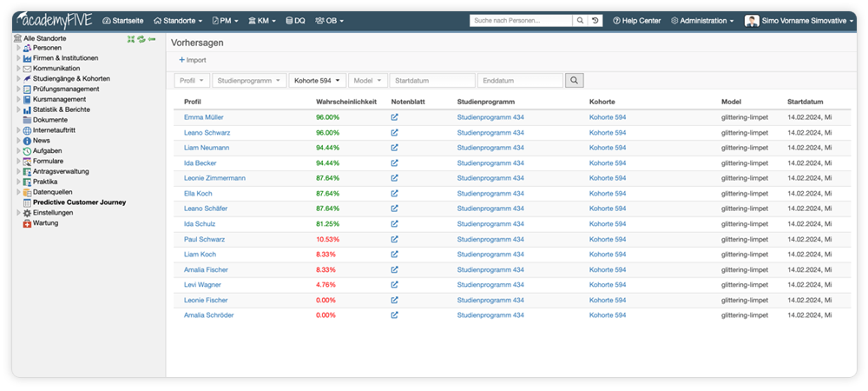Click the expand-all green icon in tree header
This screenshot has width=868, height=391.
[131, 39]
